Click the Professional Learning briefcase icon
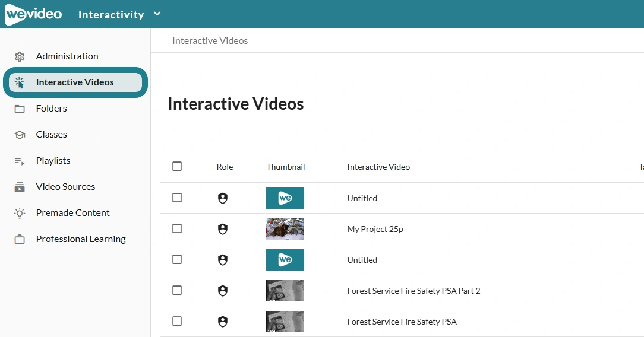644x337 pixels. coord(20,240)
